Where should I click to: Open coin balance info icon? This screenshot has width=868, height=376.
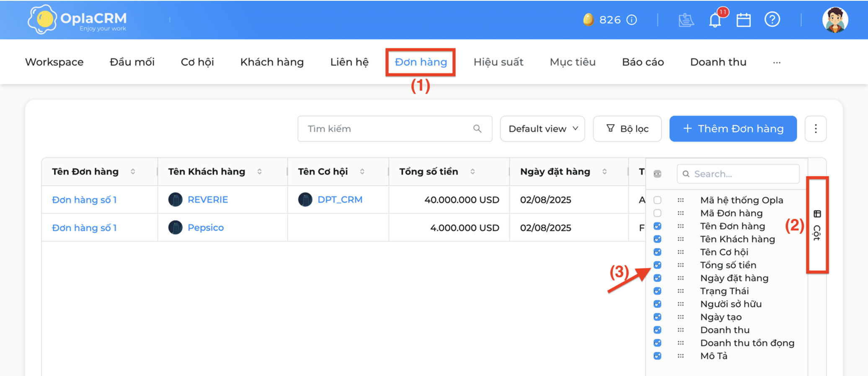coord(632,20)
